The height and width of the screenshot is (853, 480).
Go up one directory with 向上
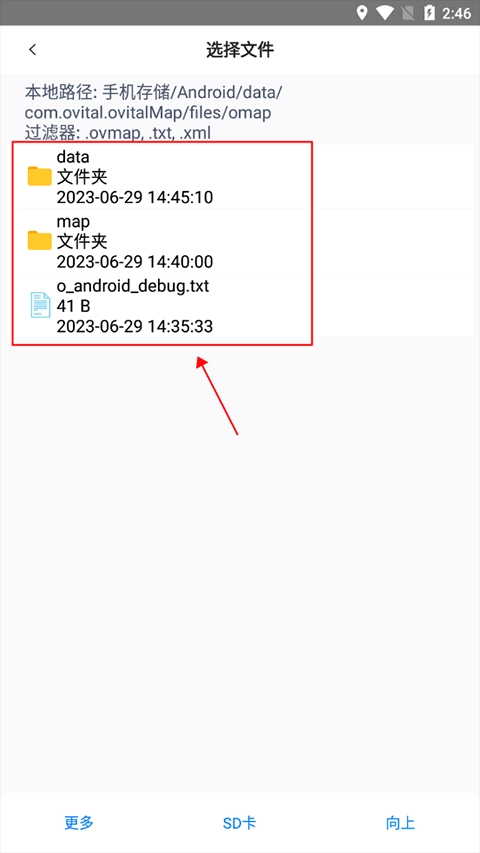click(401, 823)
